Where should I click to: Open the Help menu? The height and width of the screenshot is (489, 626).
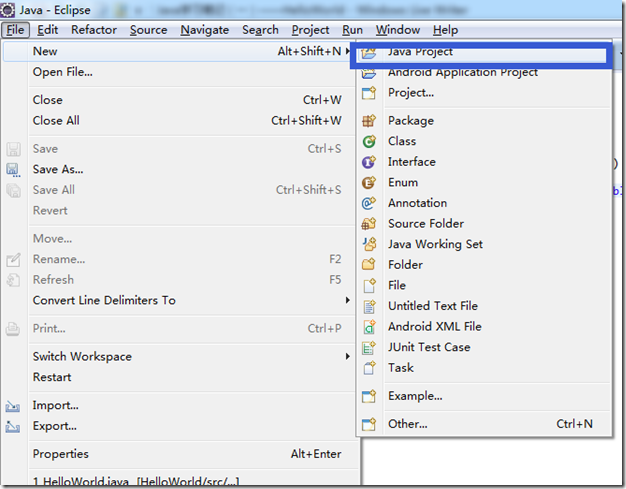pyautogui.click(x=445, y=30)
